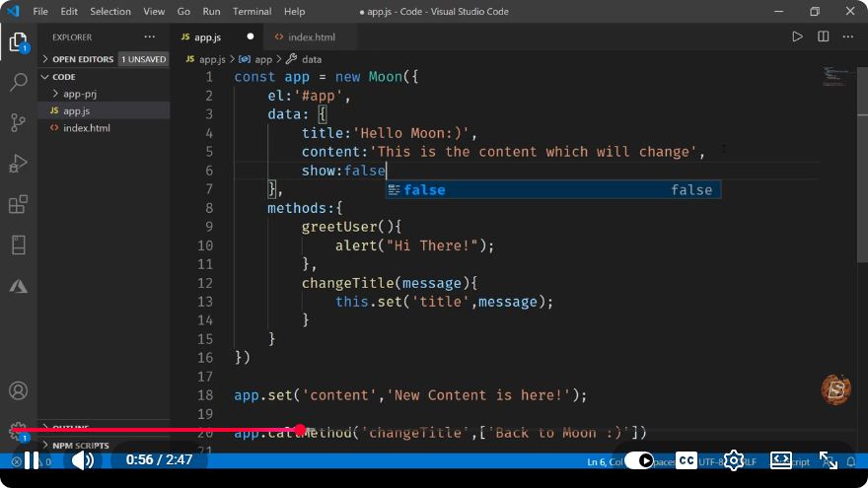Open the Search view in activity bar
This screenshot has height=488, width=868.
[19, 82]
